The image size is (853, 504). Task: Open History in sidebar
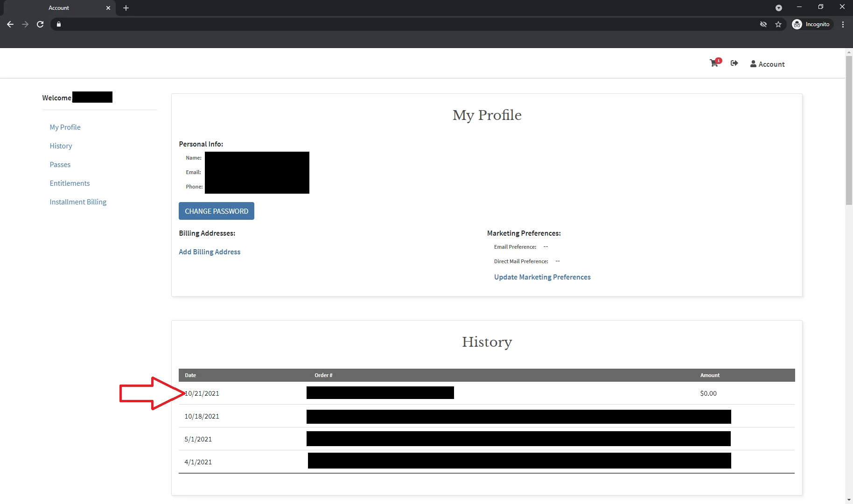click(61, 146)
